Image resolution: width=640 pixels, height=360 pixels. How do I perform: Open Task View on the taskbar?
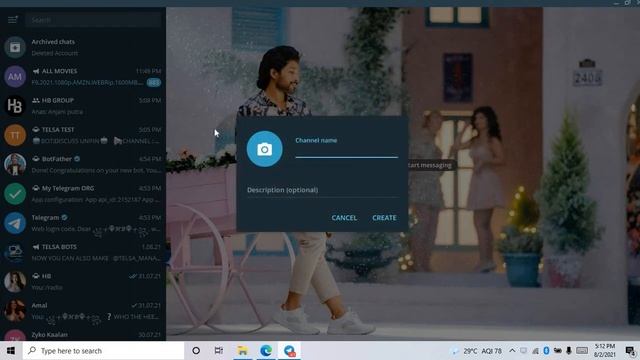point(219,351)
